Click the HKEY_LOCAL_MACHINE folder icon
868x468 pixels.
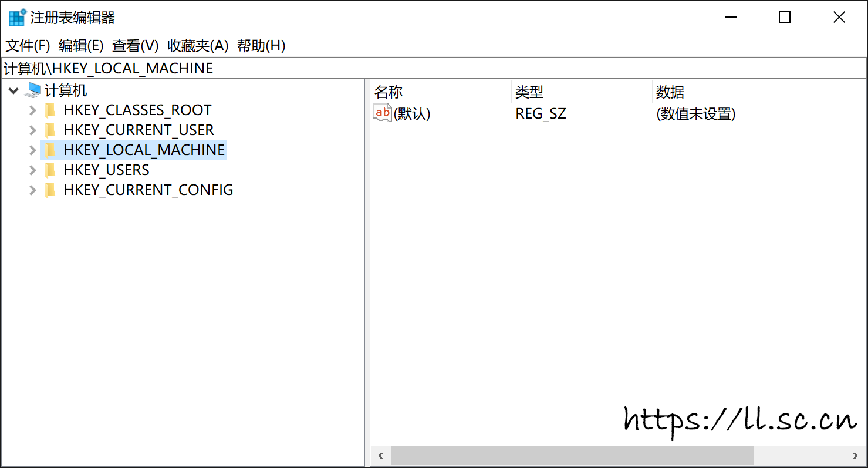50,150
